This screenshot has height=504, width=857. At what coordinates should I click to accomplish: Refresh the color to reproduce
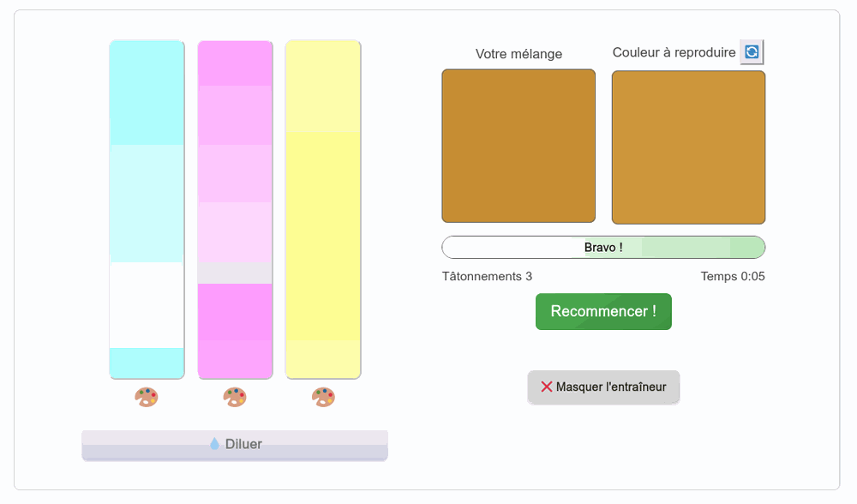(752, 52)
